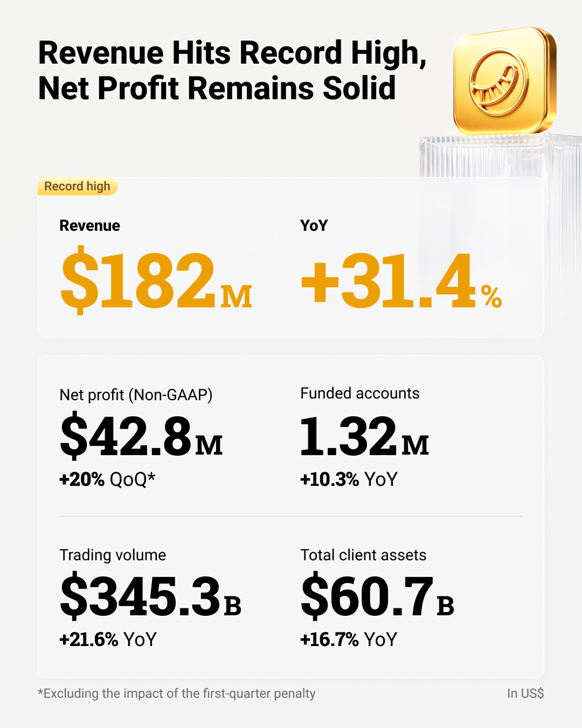Click the YoY heading above growth figure
Screen dimensions: 582x728
[x=314, y=225]
